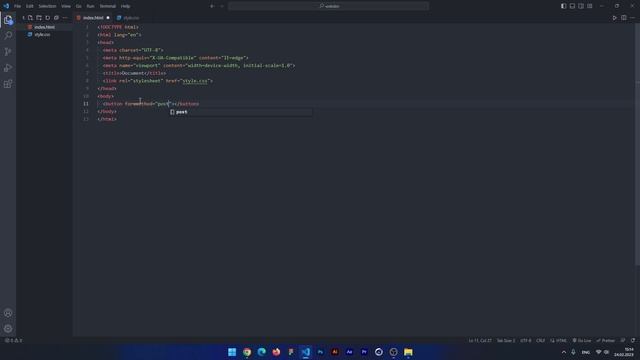Image resolution: width=640 pixels, height=360 pixels.
Task: Place cursor on line 11 button tag
Action: click(113, 104)
